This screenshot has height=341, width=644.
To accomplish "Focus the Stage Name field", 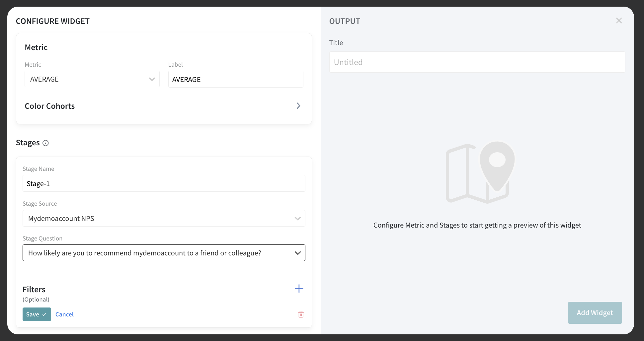I will (x=164, y=183).
